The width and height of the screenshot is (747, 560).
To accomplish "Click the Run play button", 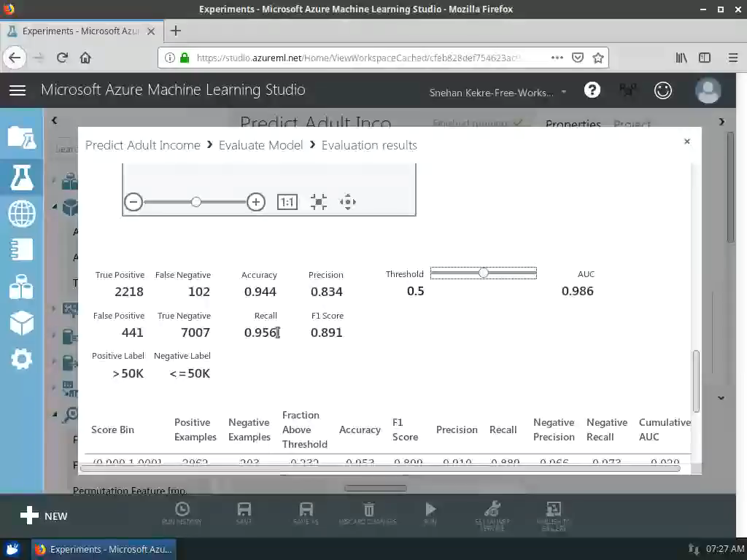I will 430,513.
